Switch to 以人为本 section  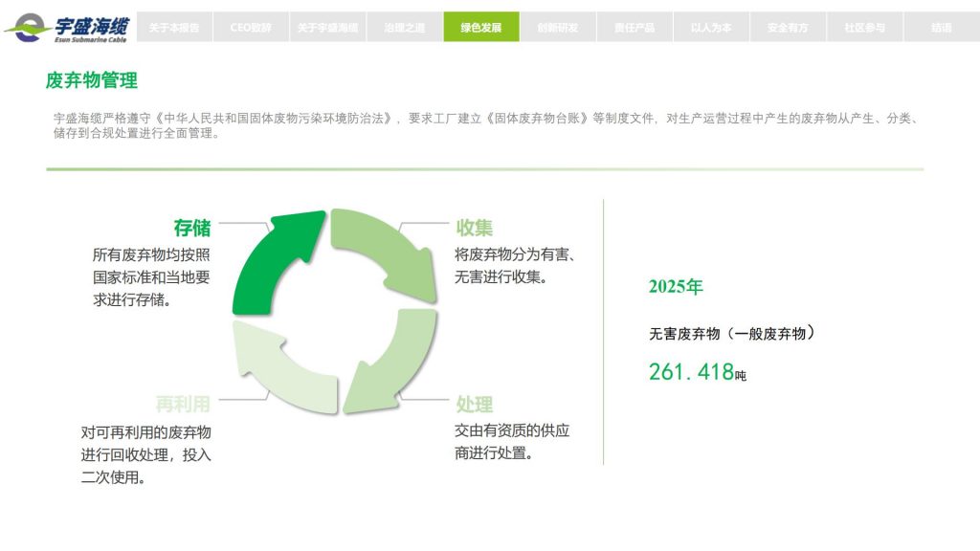[x=711, y=28]
